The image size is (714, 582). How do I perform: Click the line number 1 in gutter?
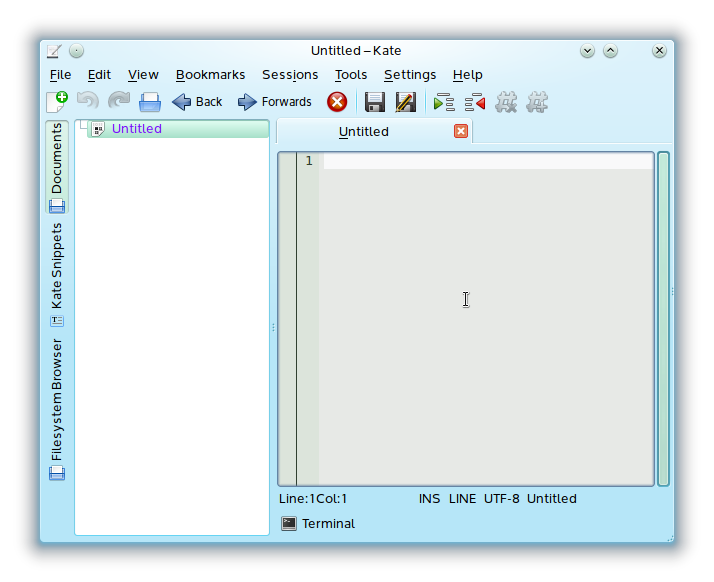point(309,161)
